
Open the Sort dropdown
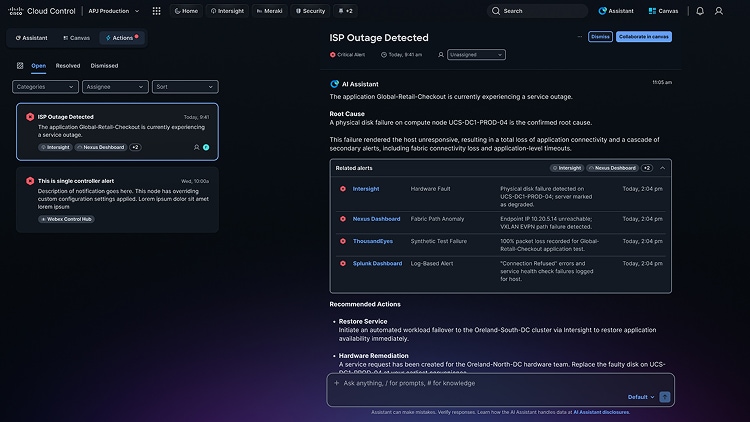click(x=185, y=87)
